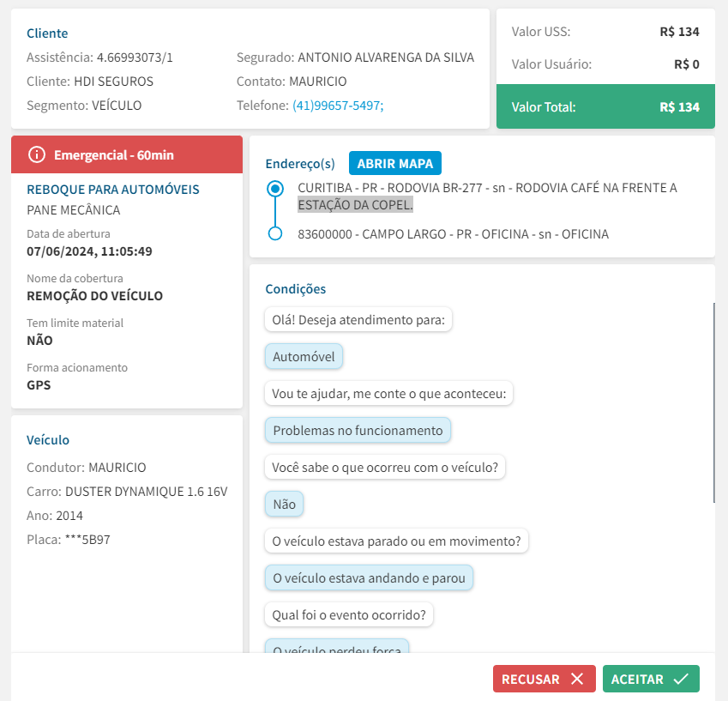Select 'O veículo estava andando e parou'
Viewport: 728px width, 701px height.
tap(369, 577)
